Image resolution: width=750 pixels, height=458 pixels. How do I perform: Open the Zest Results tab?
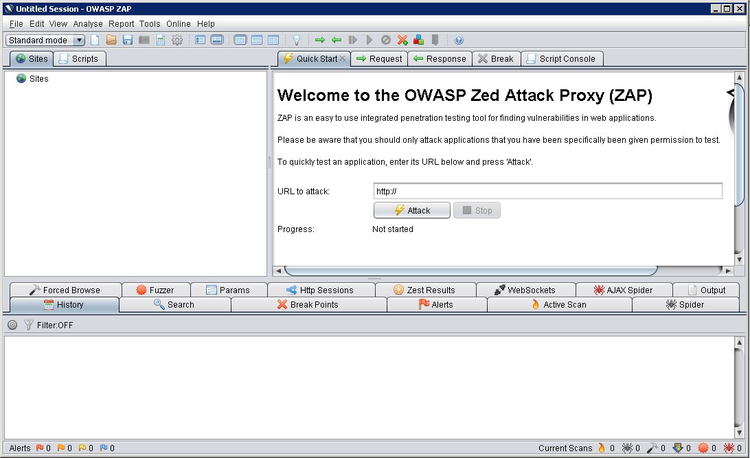[x=425, y=290]
